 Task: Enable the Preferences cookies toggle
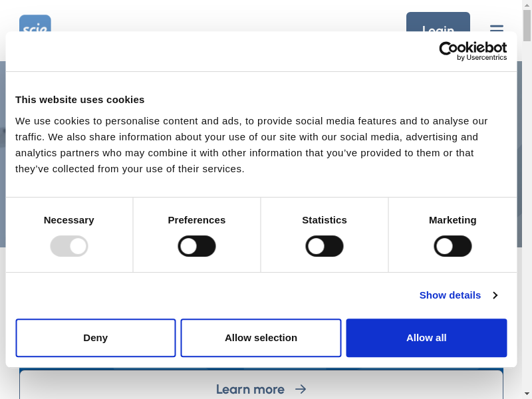[197, 246]
